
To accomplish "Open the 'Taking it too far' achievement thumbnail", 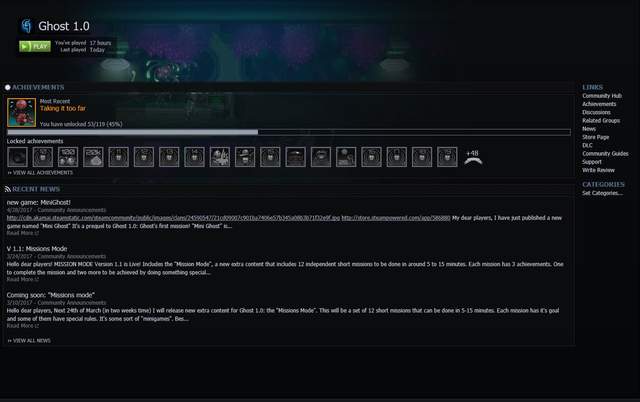I will click(22, 112).
